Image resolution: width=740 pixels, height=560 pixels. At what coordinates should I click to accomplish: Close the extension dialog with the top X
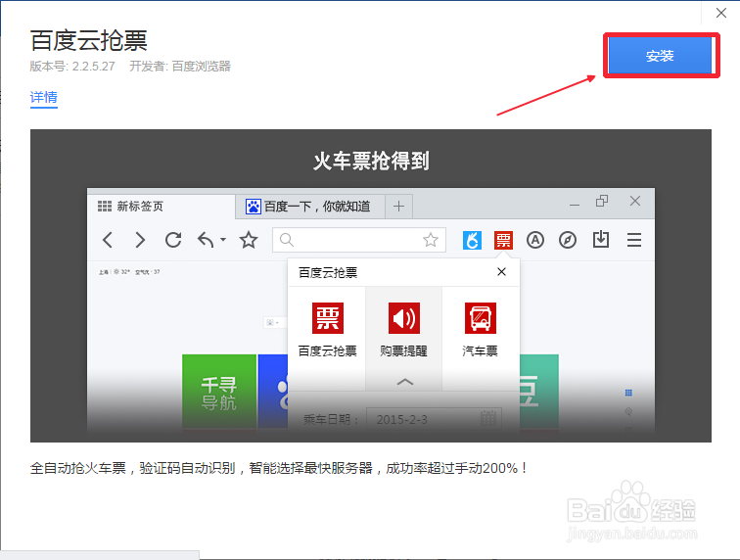(x=721, y=13)
